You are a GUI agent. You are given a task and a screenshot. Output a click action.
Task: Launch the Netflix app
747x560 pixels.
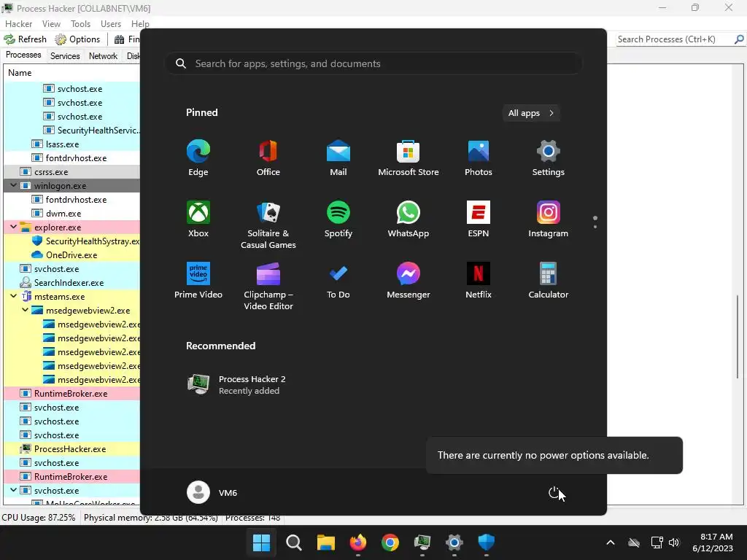coord(479,281)
